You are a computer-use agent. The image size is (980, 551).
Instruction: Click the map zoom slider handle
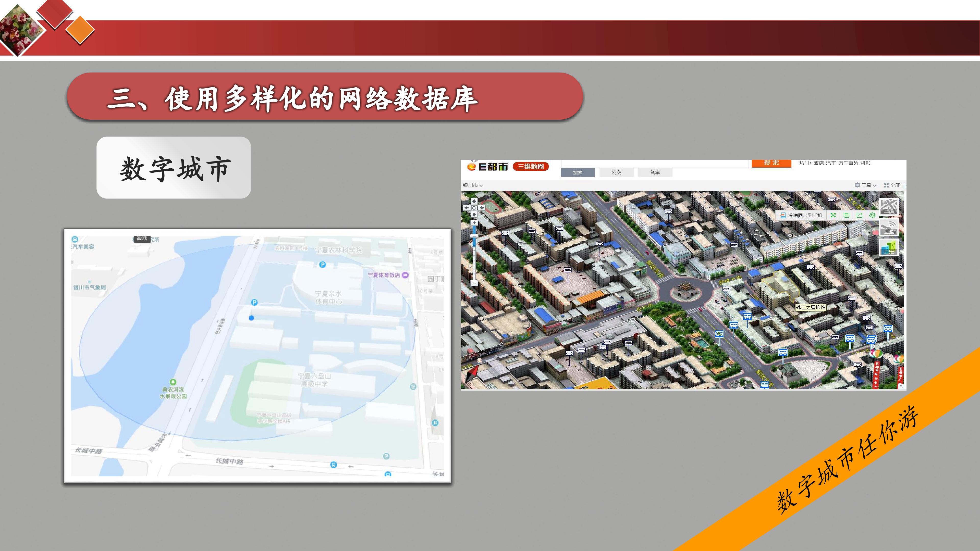click(x=474, y=236)
